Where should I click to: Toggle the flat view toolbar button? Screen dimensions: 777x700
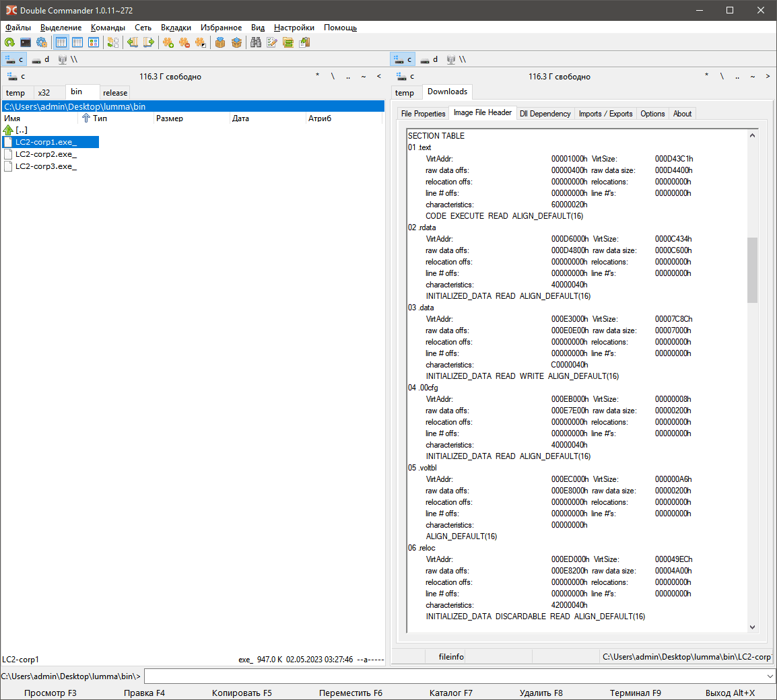tap(113, 42)
